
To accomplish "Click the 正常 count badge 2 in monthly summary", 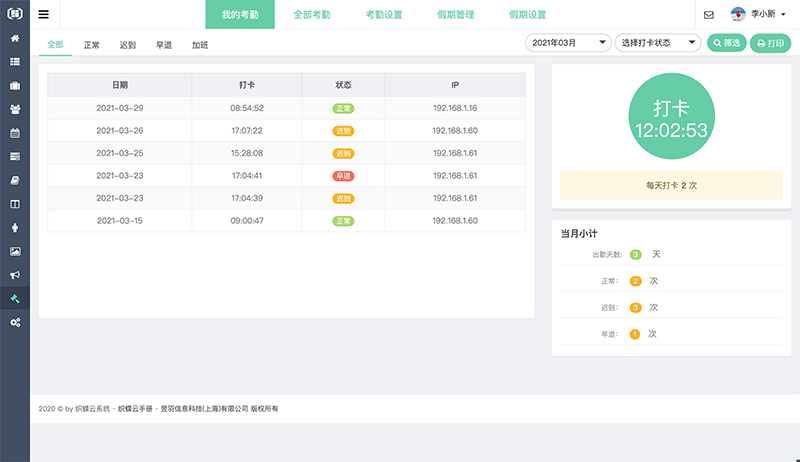I will click(635, 281).
